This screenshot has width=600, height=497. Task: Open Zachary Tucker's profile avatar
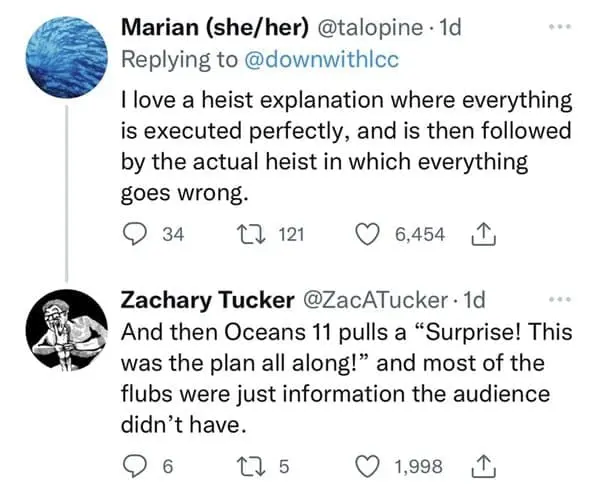tap(66, 330)
